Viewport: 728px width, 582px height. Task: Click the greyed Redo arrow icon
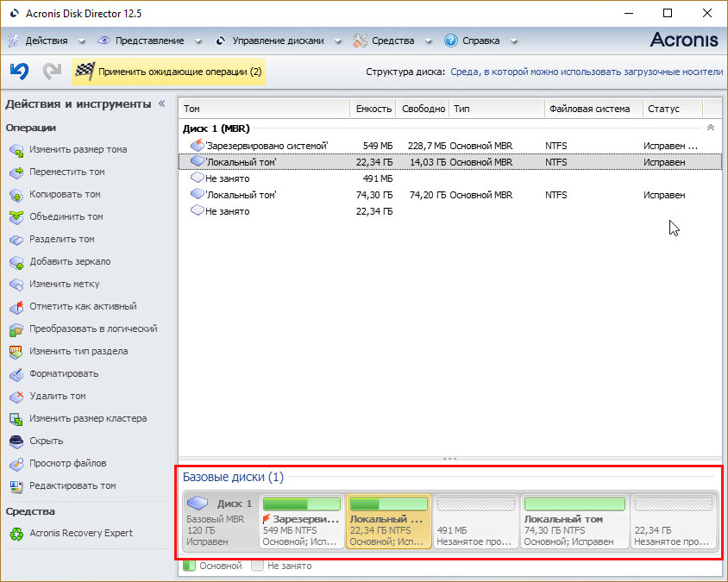coord(52,71)
